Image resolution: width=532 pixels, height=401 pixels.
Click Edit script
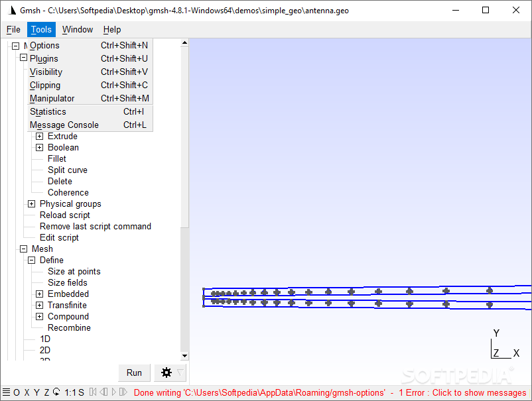[59, 237]
